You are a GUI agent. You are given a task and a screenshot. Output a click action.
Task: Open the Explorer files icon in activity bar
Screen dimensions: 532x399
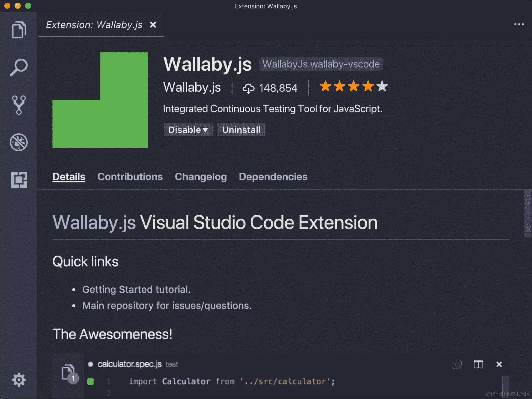click(x=19, y=30)
